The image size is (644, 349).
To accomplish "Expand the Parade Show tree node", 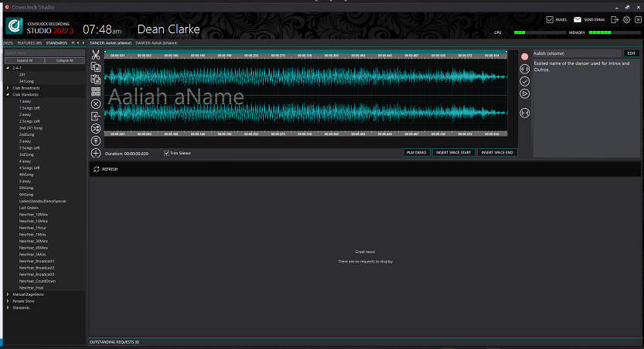I will coord(8,301).
